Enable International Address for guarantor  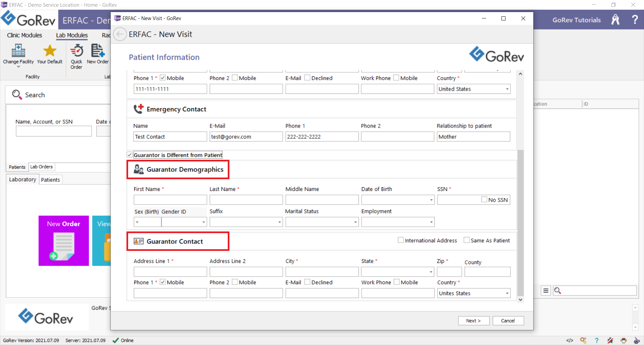coord(400,240)
